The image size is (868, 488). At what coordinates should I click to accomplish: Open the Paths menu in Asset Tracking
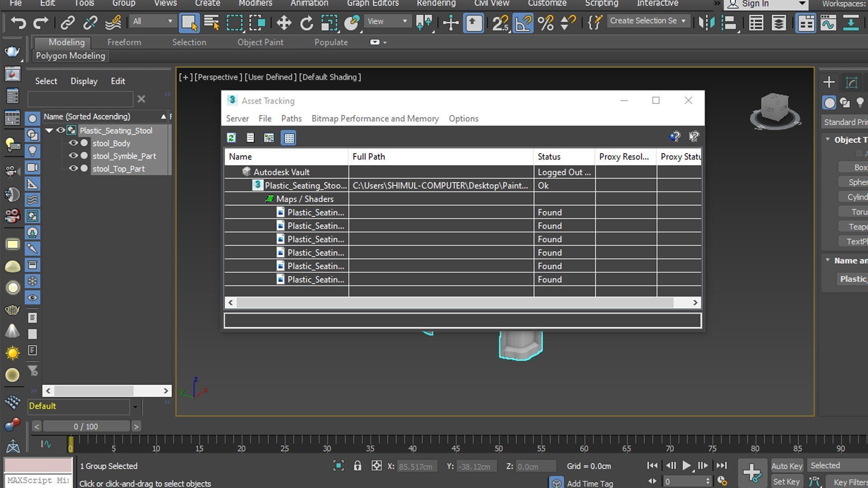(x=291, y=118)
